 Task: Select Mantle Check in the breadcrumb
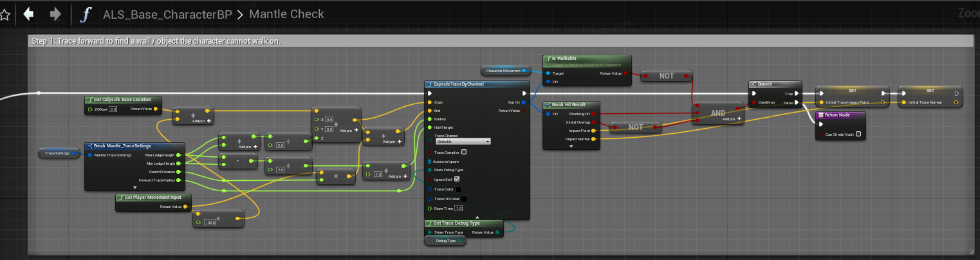[286, 14]
